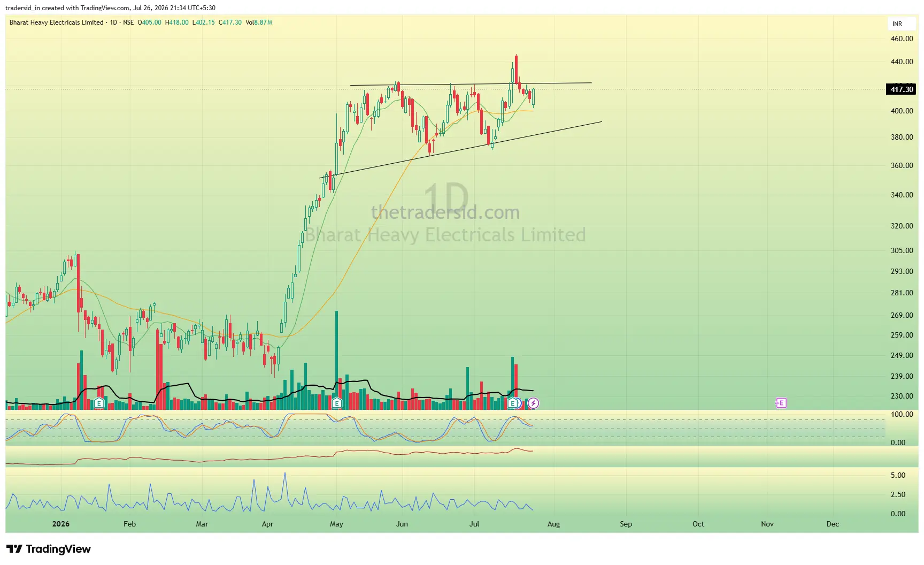Click the Aug label on time axis
This screenshot has width=924, height=565.
click(x=553, y=524)
